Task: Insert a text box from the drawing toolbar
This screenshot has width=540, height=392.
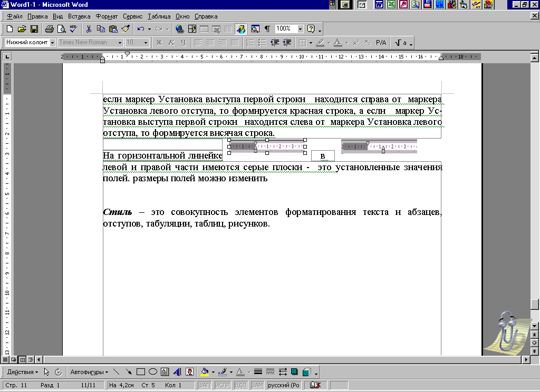Action: point(165,371)
